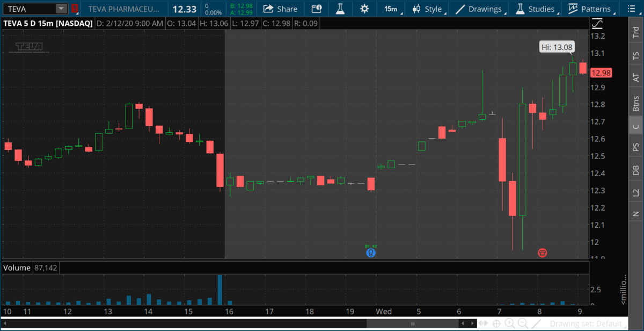Open the TS side tab
Image resolution: width=644 pixels, height=331 pixels.
[636, 55]
